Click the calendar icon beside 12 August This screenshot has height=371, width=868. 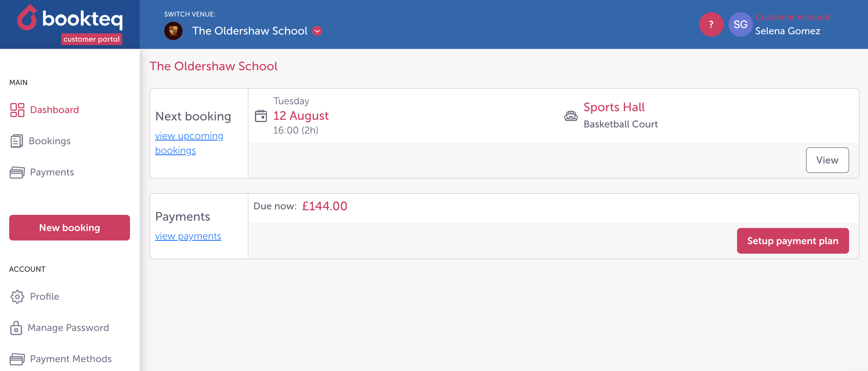coord(261,116)
